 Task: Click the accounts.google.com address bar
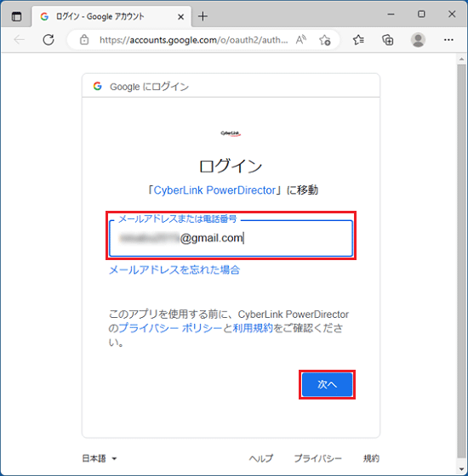point(194,40)
